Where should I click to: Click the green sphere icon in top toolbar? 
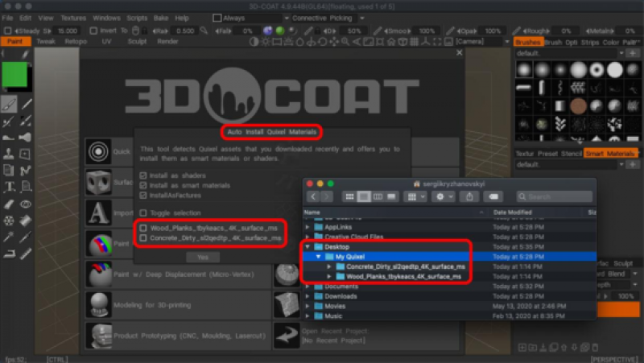[x=280, y=31]
